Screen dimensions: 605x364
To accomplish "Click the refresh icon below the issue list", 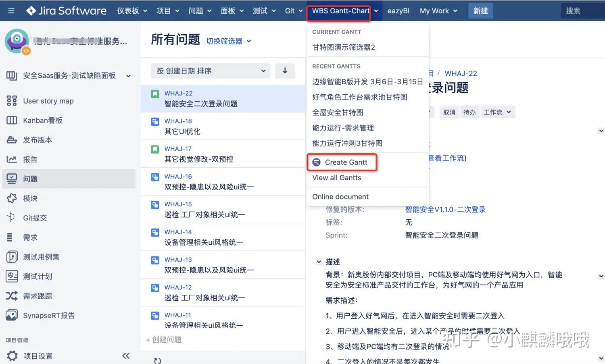I will (158, 361).
